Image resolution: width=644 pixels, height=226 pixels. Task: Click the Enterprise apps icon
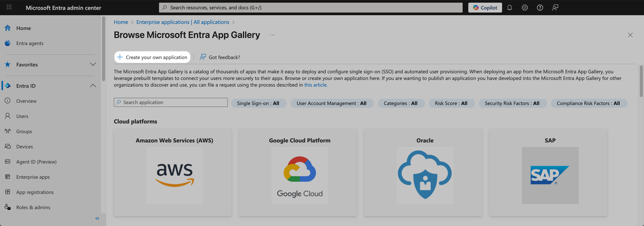8,177
